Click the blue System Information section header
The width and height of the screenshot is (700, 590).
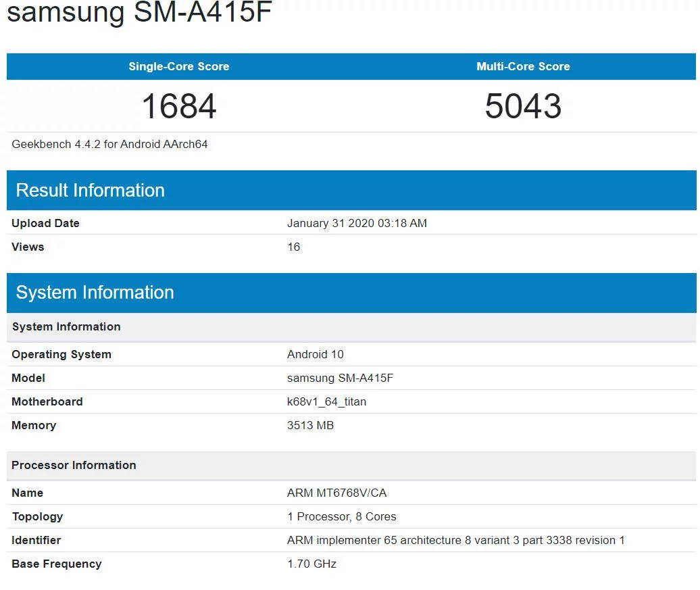95,292
